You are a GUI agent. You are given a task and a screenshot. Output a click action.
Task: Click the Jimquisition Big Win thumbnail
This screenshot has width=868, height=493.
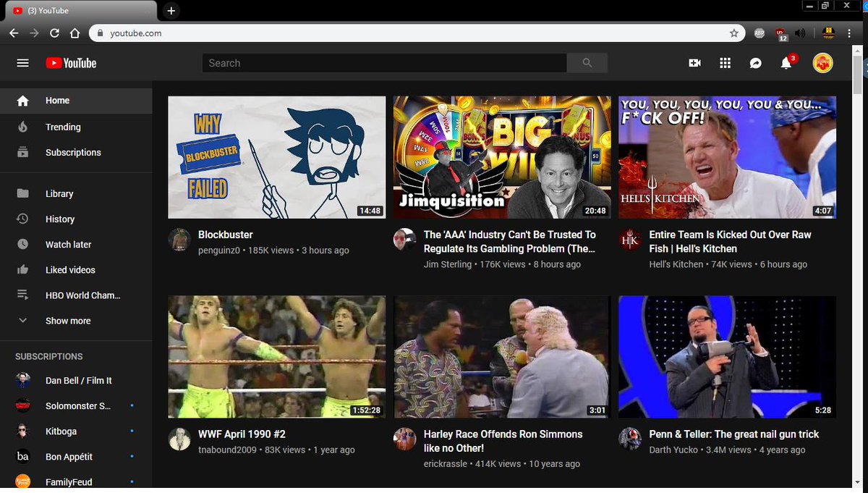pyautogui.click(x=502, y=157)
